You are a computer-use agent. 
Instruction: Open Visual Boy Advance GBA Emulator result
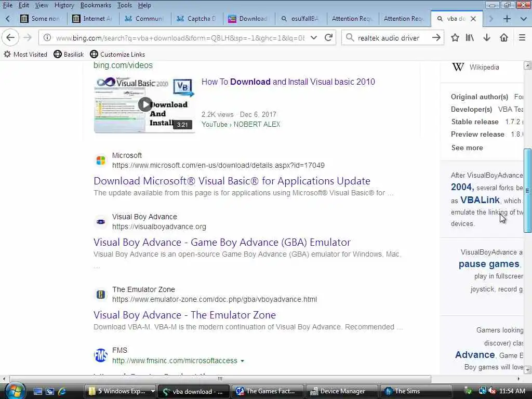click(x=222, y=242)
